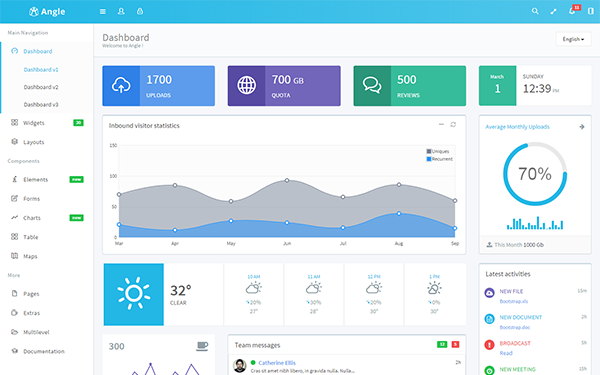Click the New Document activity icon
This screenshot has height=375, width=600.
coord(489,319)
